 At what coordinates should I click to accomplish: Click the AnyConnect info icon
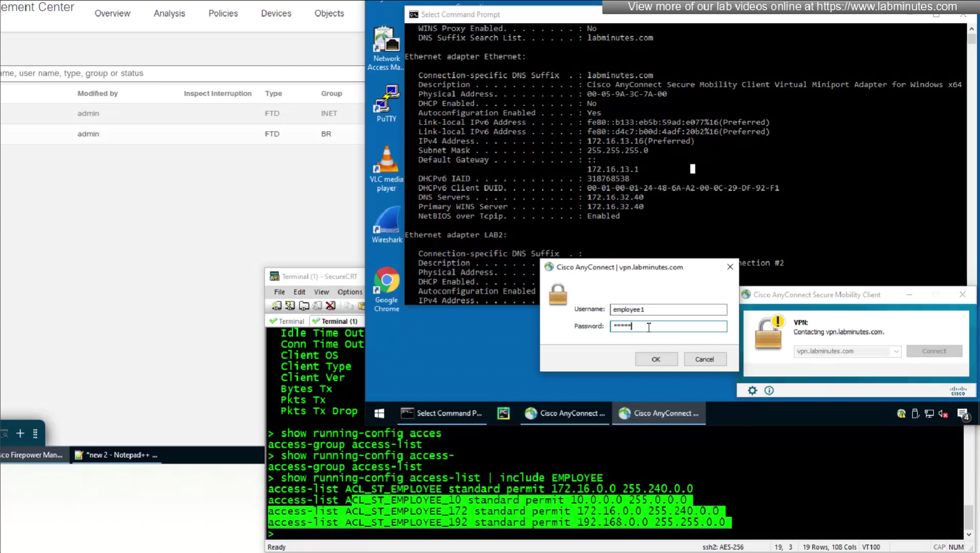[x=769, y=390]
